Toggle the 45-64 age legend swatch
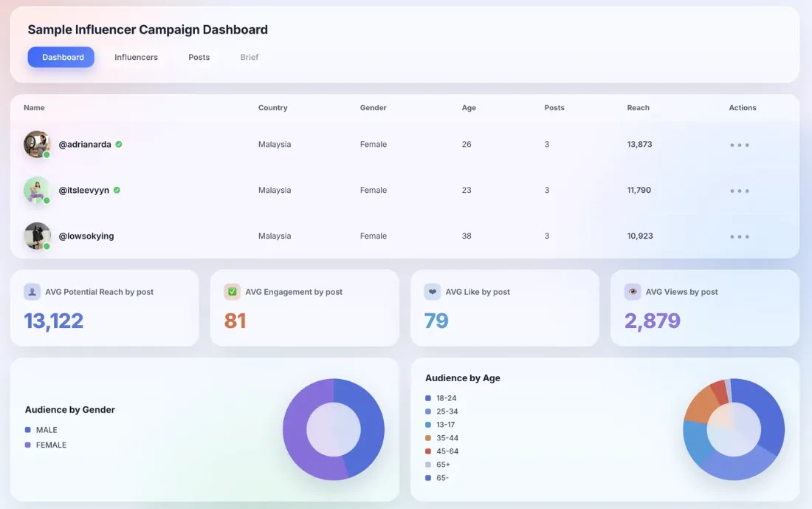812x509 pixels. 427,451
